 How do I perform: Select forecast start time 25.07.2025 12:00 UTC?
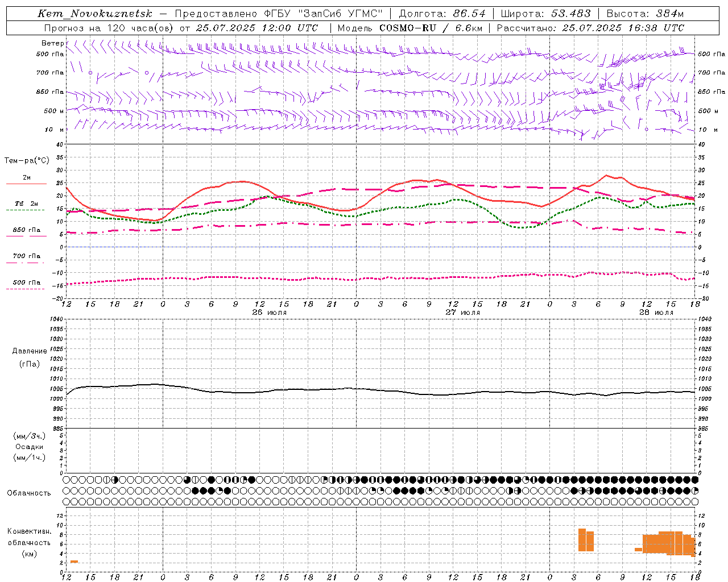click(x=257, y=28)
